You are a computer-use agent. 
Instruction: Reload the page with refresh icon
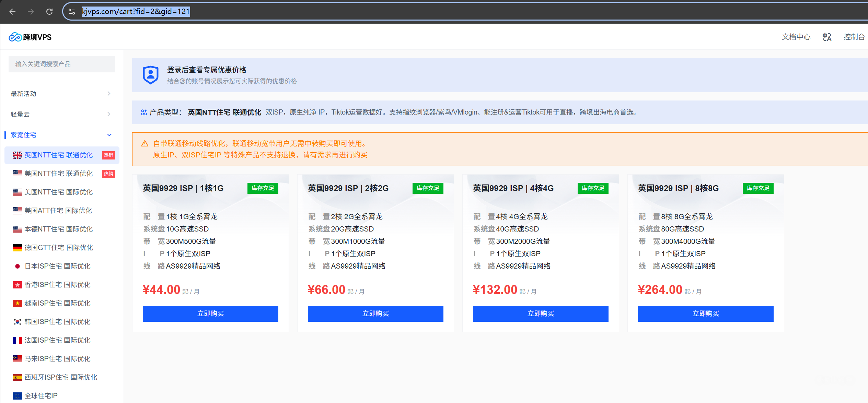tap(49, 12)
